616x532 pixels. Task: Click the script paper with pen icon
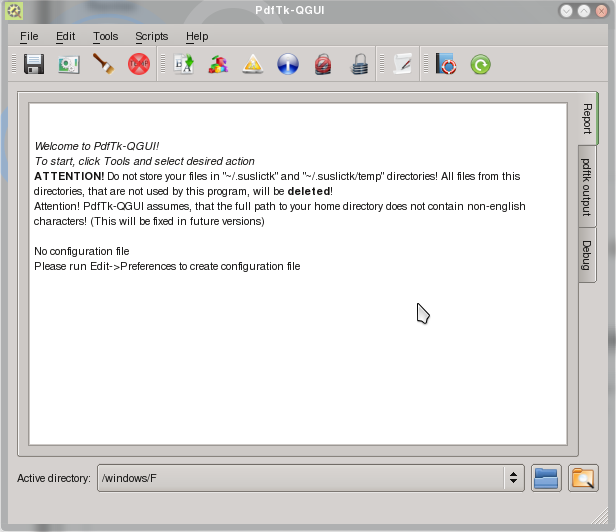(x=403, y=64)
